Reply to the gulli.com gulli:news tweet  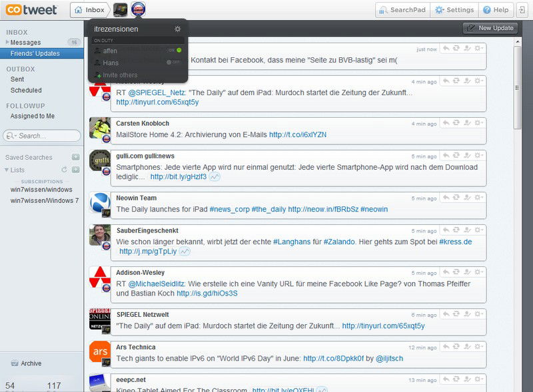click(446, 155)
